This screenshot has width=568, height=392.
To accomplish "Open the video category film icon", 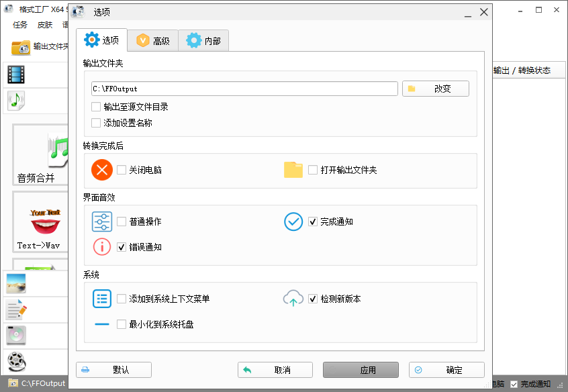I will (x=16, y=75).
